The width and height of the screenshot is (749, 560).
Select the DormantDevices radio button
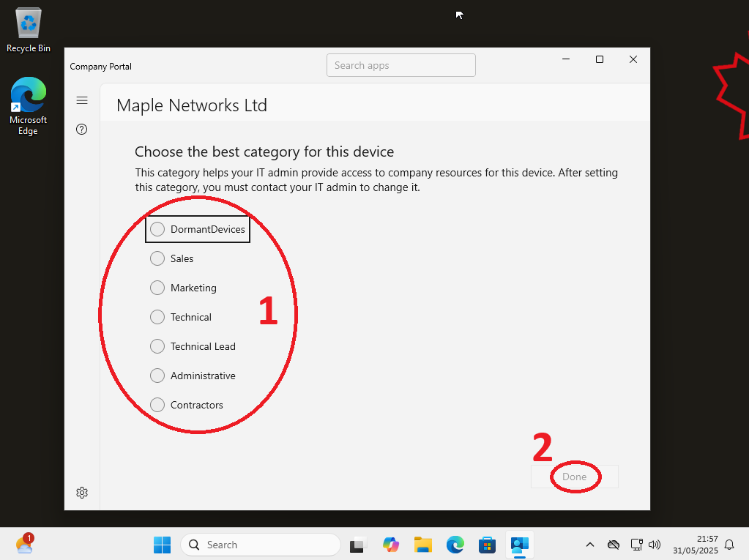pos(157,229)
